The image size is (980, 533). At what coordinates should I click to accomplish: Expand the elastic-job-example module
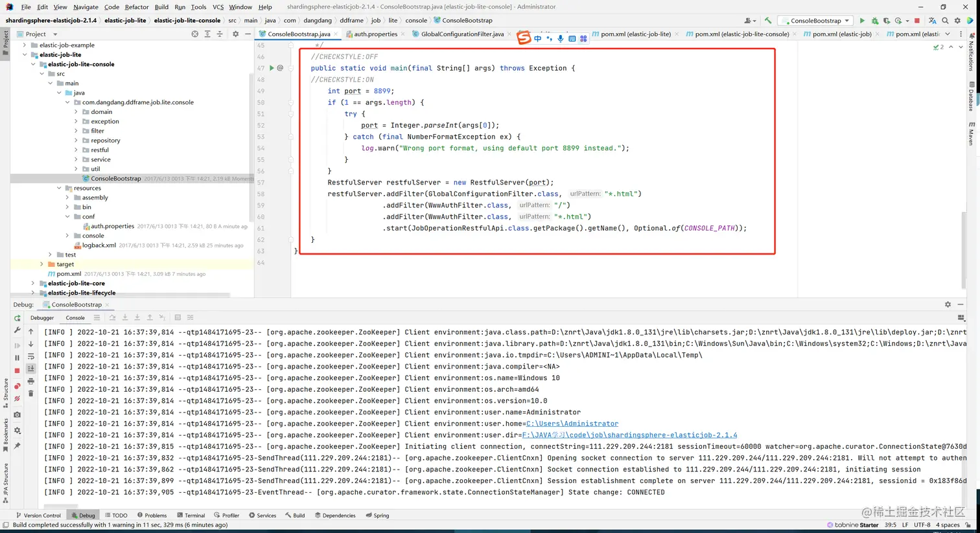[x=25, y=45]
